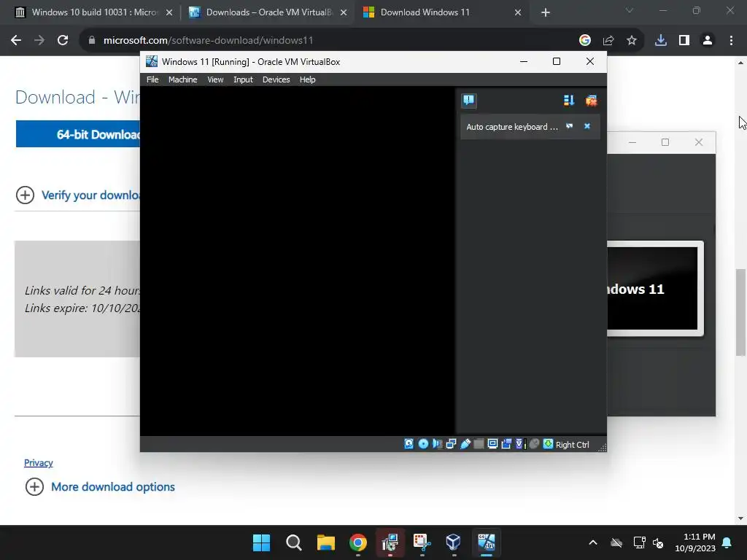
Task: Click the Auto capture keyboard notification text
Action: coord(511,127)
